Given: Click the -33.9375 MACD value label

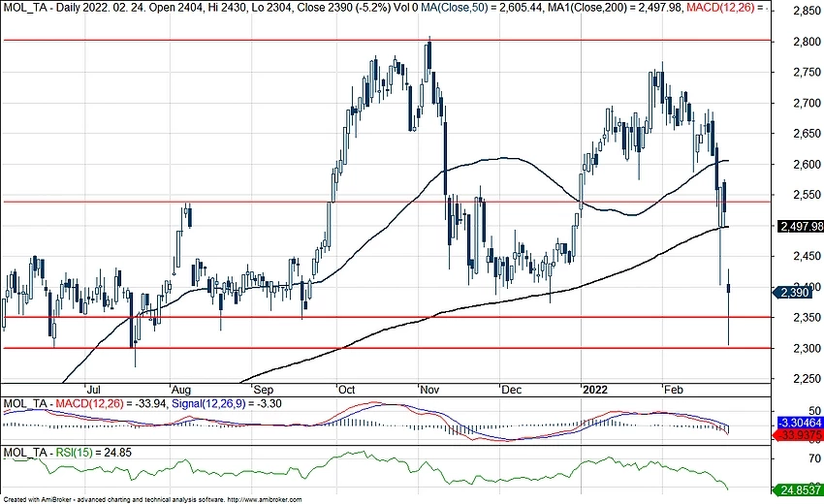Looking at the screenshot, I should (x=800, y=435).
